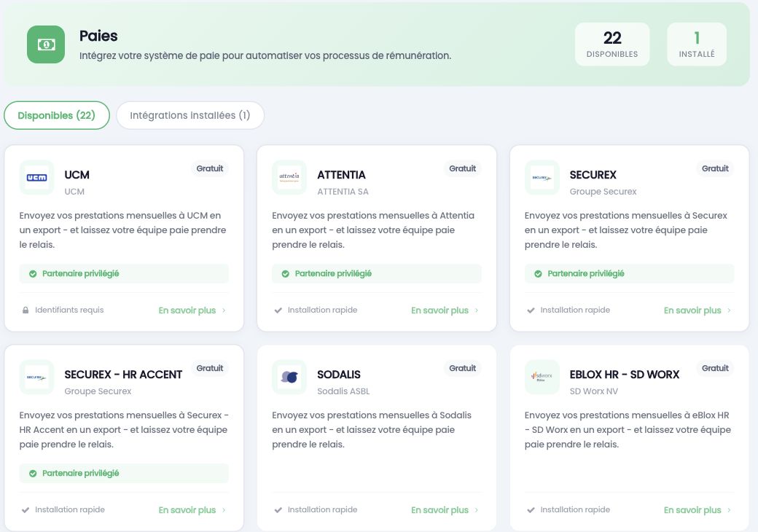This screenshot has width=758, height=532.
Task: Click Securex Partenaire privilégié check badge icon
Action: coord(538,274)
